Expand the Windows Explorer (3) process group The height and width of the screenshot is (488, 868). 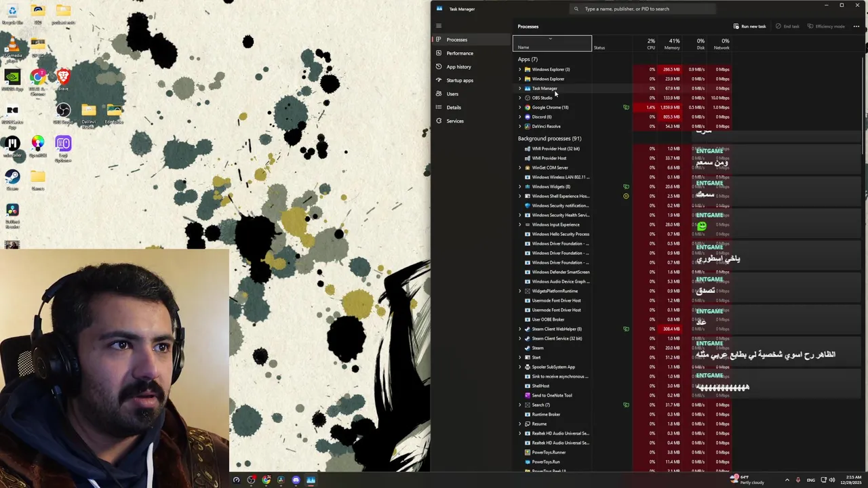pos(519,69)
